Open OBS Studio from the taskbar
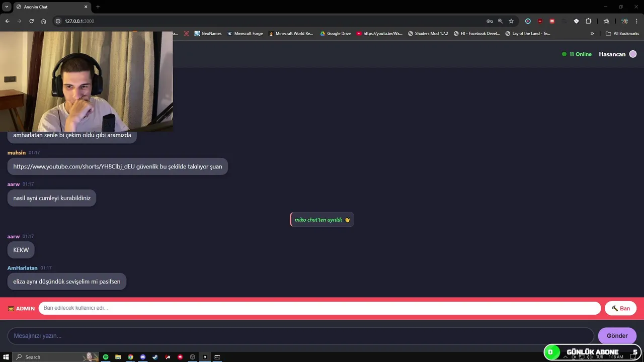Screen dimensions: 644x362 coord(192,357)
